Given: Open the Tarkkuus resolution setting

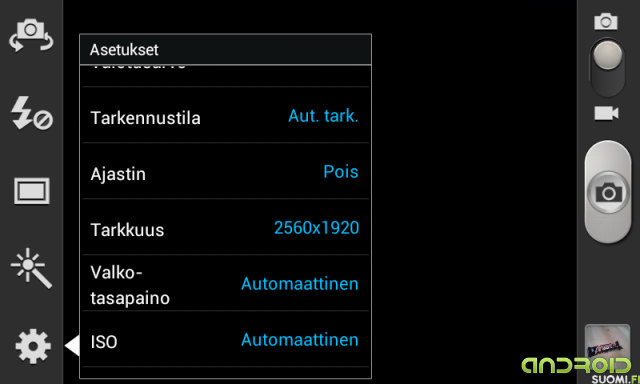Looking at the screenshot, I should point(225,227).
